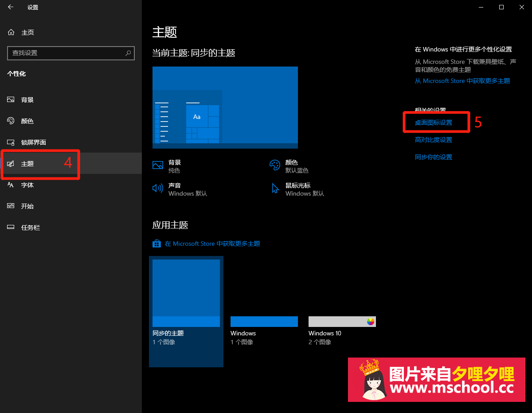The width and height of the screenshot is (532, 413).
Task: Go to 任务栏 settings
Action: [71, 228]
